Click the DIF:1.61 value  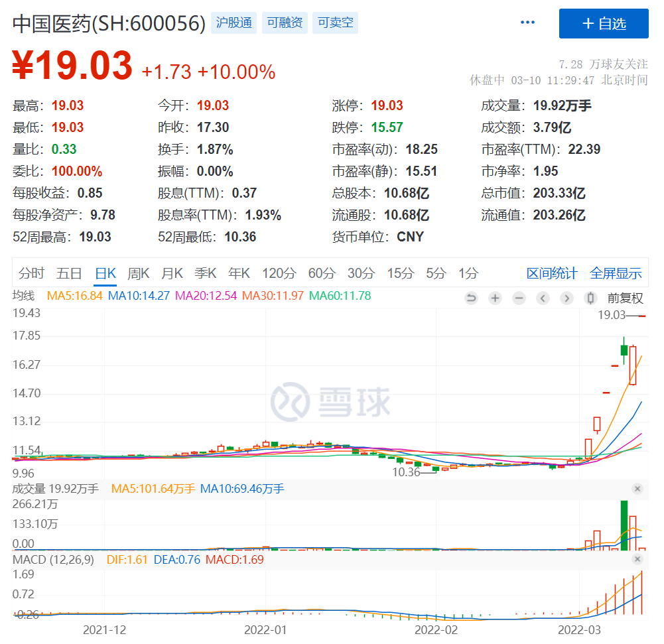pyautogui.click(x=127, y=560)
